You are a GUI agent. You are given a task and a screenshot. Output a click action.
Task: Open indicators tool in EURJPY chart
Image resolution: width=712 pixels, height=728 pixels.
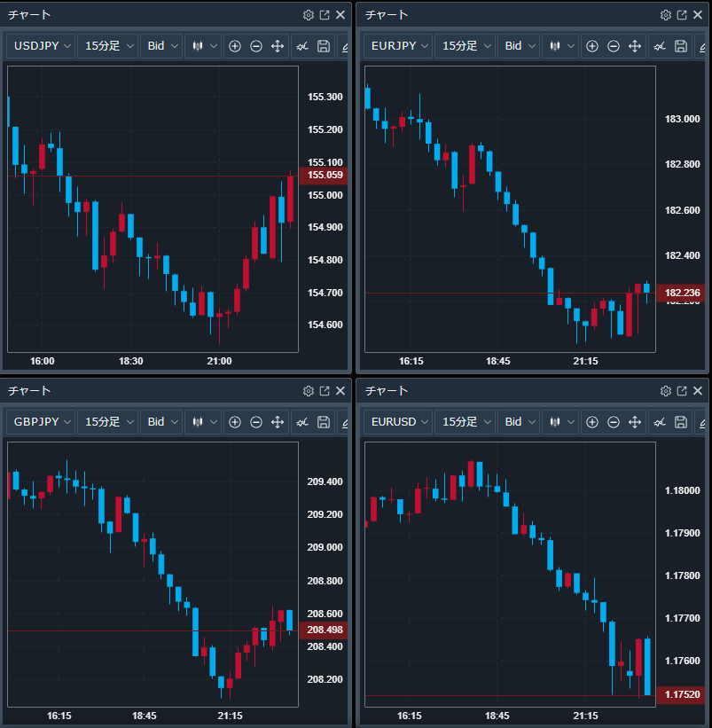[x=660, y=46]
